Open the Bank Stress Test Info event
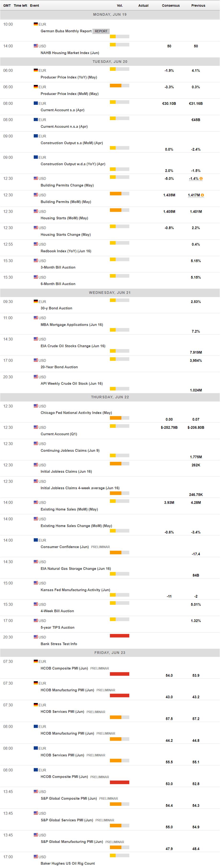 click(59, 644)
